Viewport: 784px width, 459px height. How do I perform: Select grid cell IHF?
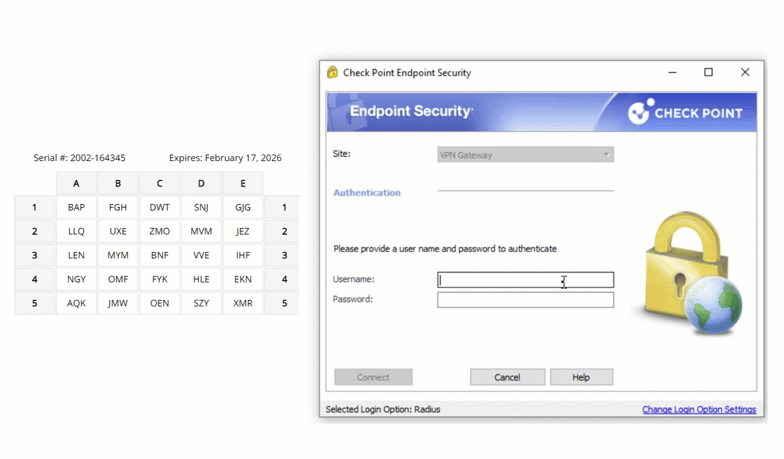pos(242,255)
